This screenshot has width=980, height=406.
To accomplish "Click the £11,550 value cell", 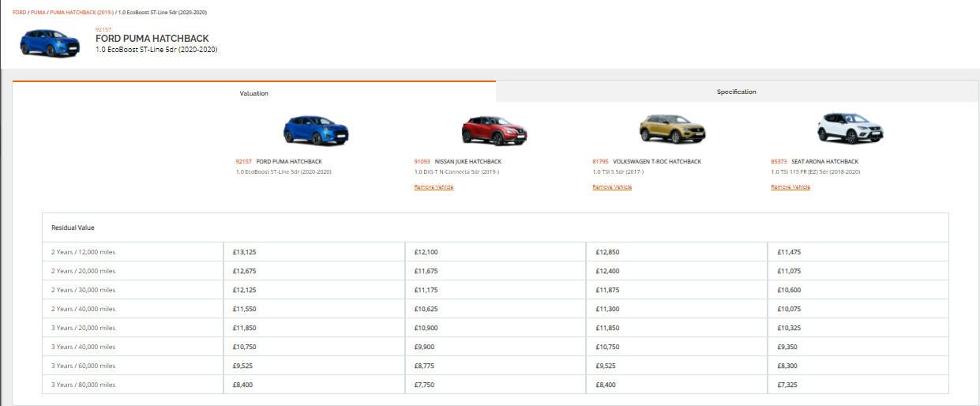I will [314, 309].
